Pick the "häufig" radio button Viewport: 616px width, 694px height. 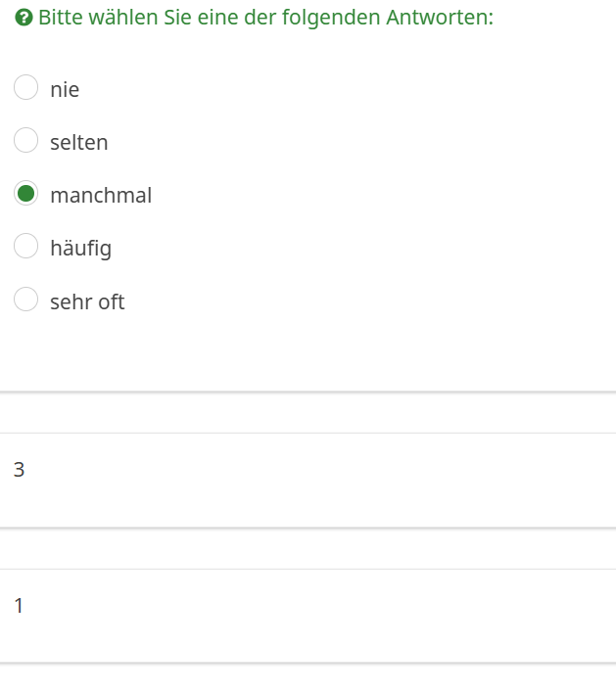[x=25, y=246]
